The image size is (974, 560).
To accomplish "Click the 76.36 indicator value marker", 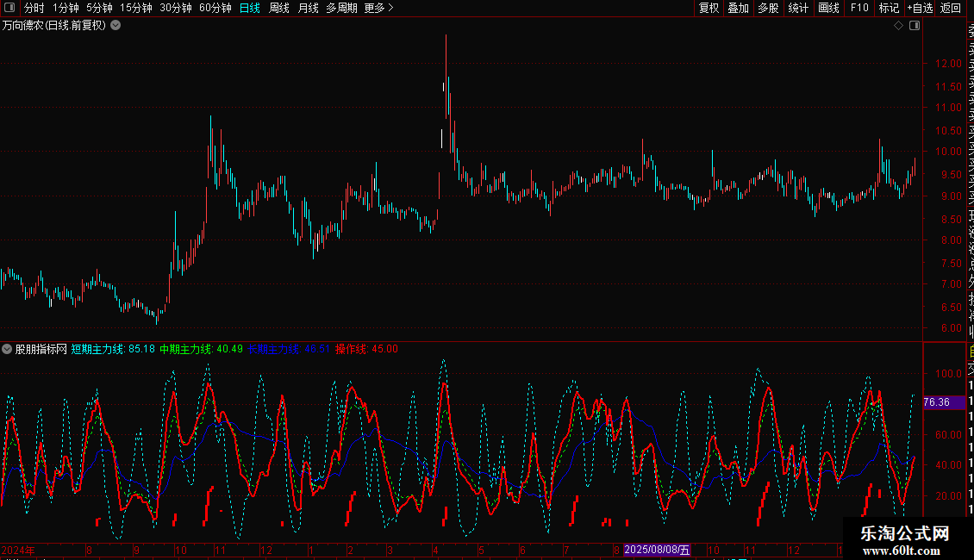I will [944, 402].
